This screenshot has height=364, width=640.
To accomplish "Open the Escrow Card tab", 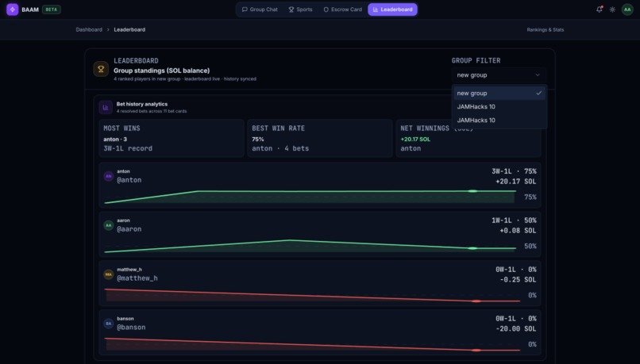I will click(x=342, y=10).
